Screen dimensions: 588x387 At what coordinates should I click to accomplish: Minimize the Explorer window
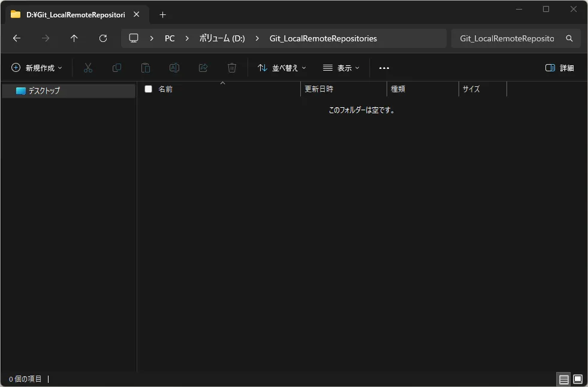coord(519,9)
